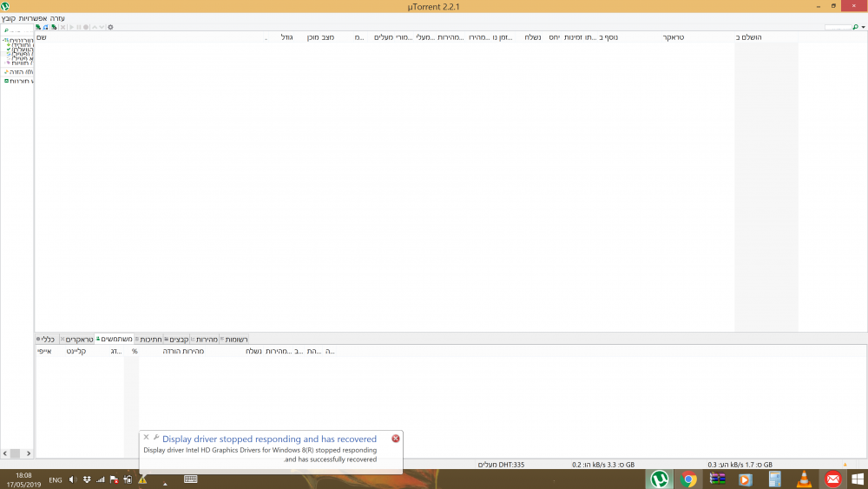Select the Downloading category in the sidebar
Viewport: 868px width, 489px height.
coord(20,45)
